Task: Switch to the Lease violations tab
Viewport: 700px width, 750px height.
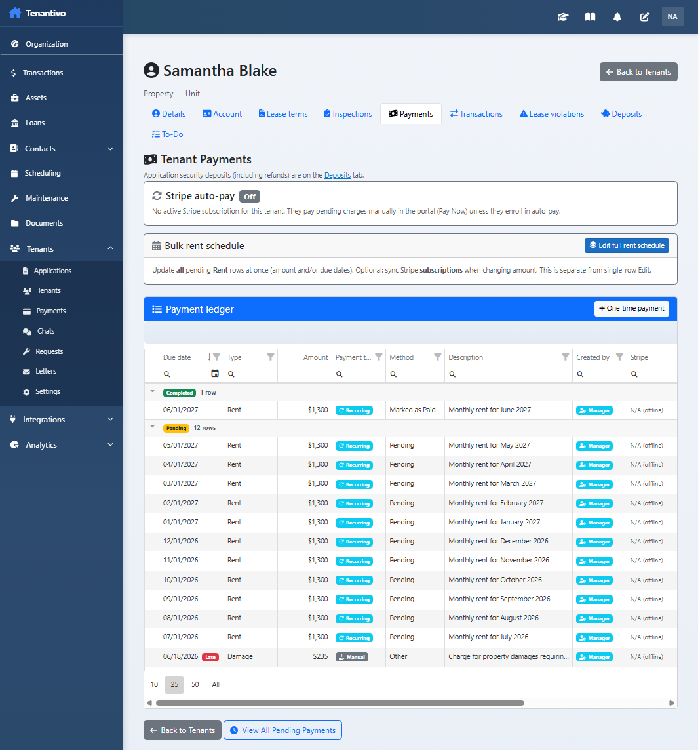Action: [552, 114]
